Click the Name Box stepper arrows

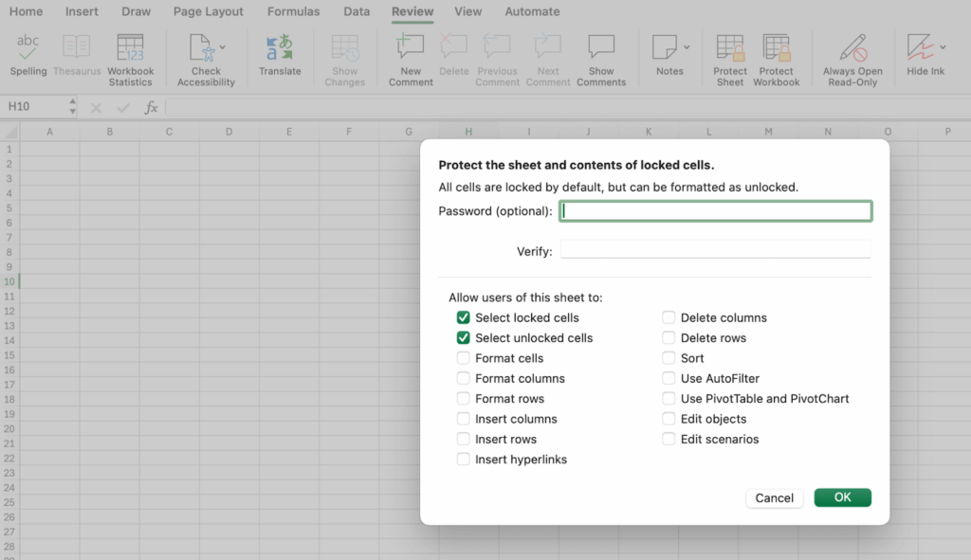[x=72, y=106]
